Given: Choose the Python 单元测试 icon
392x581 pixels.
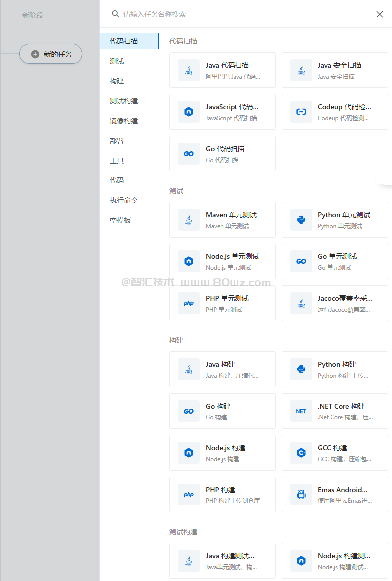Looking at the screenshot, I should (301, 220).
